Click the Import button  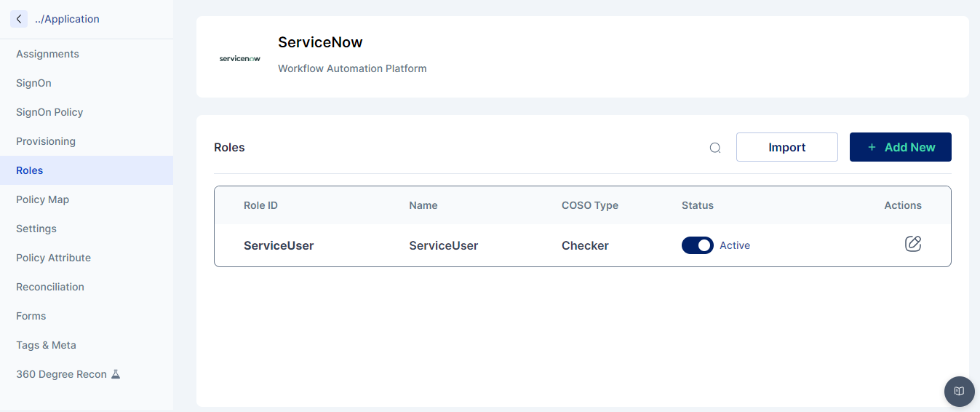(786, 147)
